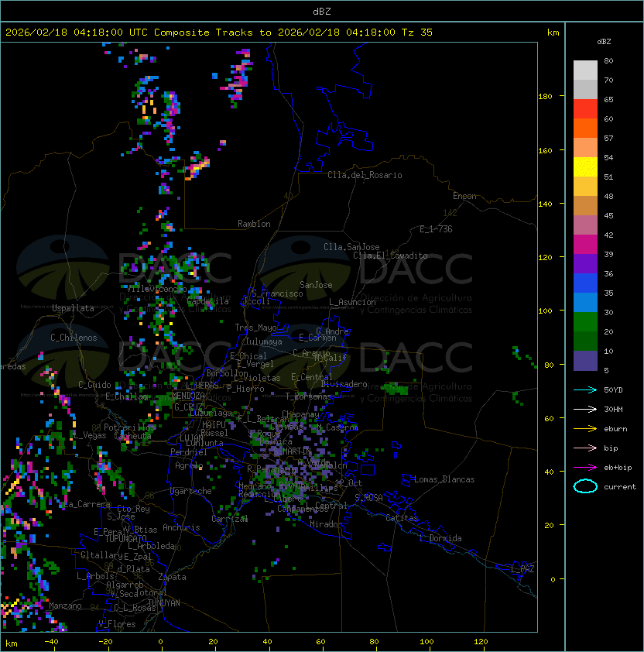
Task: Click the 'eburn' legend label
Action: pos(615,429)
